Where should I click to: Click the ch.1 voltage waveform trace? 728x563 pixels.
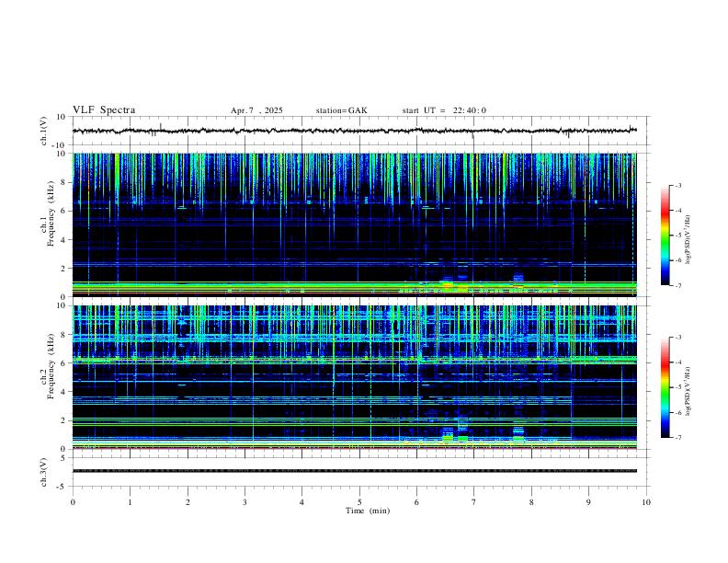[x=355, y=131]
